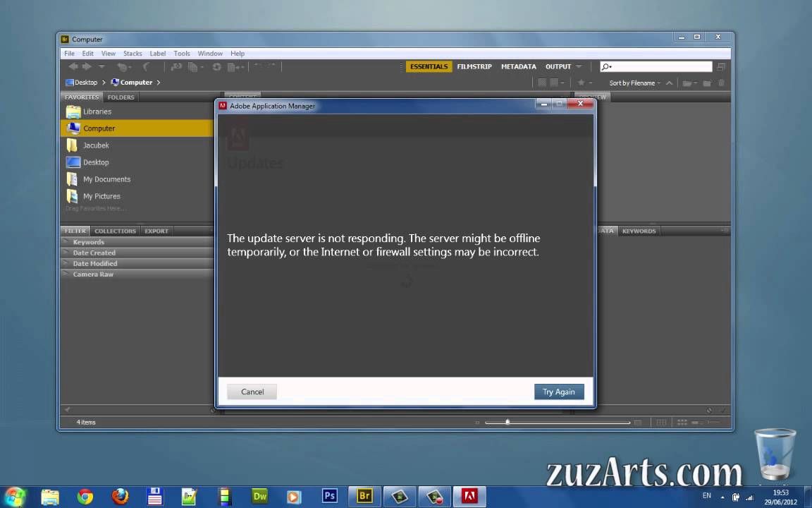Image resolution: width=812 pixels, height=508 pixels.
Task: Switch to FILMSTRIP workspace
Action: coord(474,66)
